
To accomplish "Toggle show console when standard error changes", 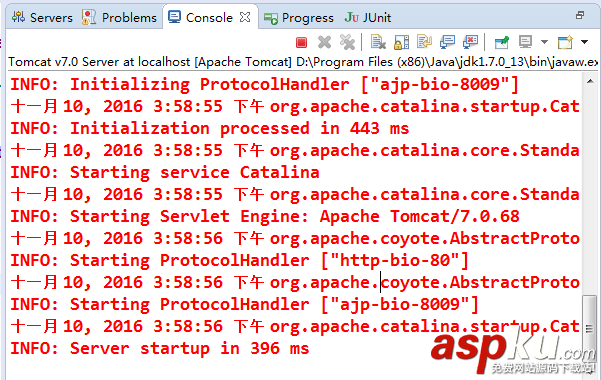I will pos(470,42).
